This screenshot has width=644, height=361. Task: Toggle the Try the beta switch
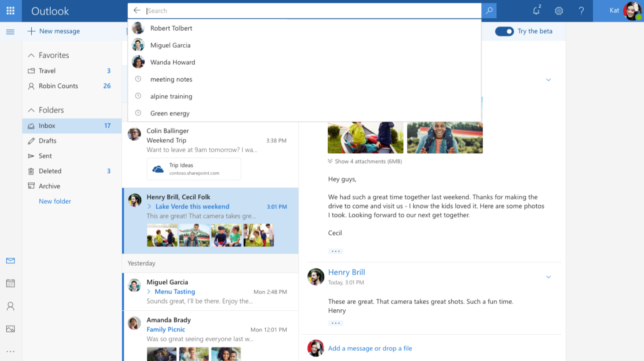(x=504, y=31)
